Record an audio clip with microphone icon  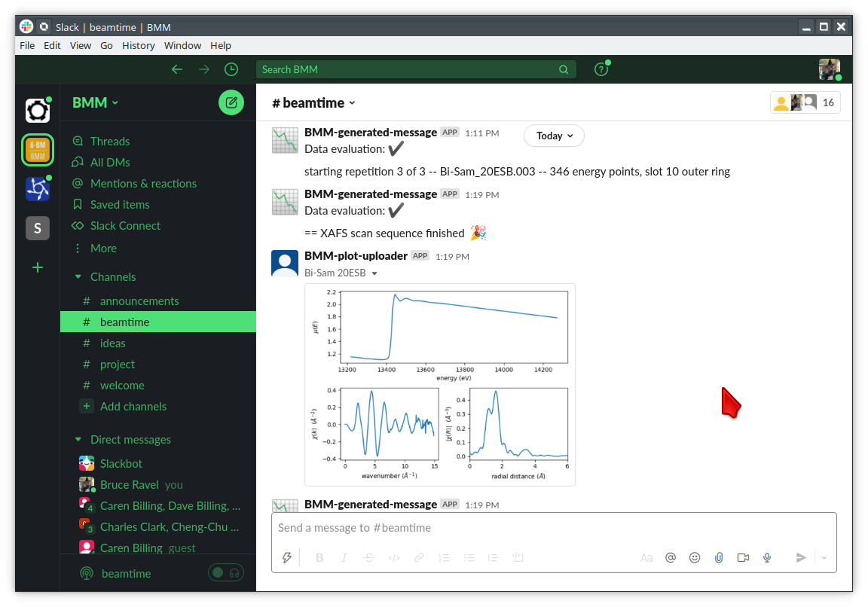767,558
